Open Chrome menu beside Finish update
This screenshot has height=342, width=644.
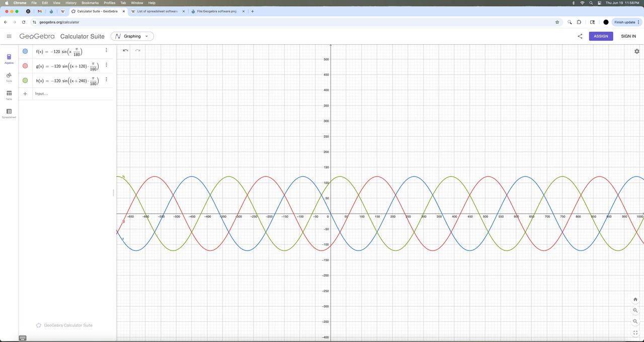click(638, 22)
